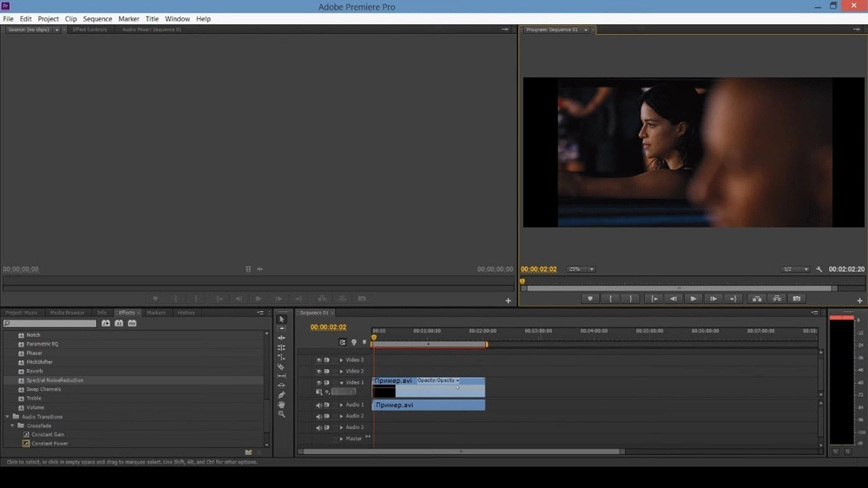Filter Accelerated Effects in Effects panel
868x488 pixels.
(x=106, y=323)
